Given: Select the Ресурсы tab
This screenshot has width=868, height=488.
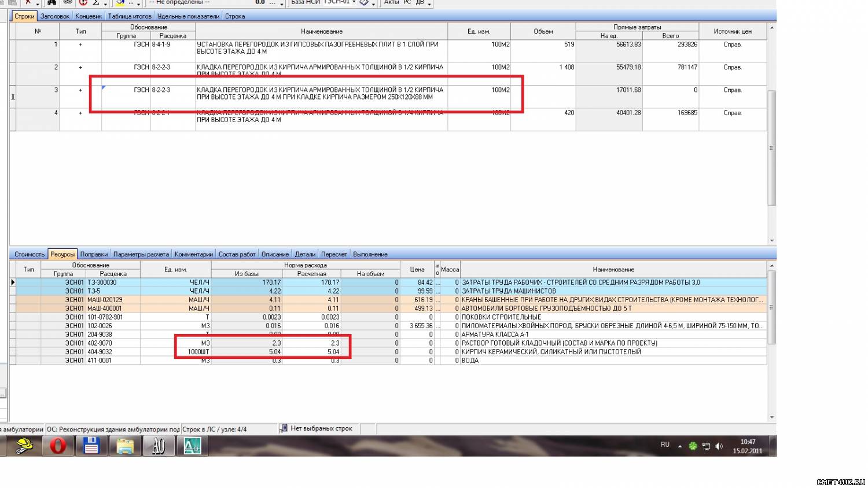Looking at the screenshot, I should [x=62, y=254].
